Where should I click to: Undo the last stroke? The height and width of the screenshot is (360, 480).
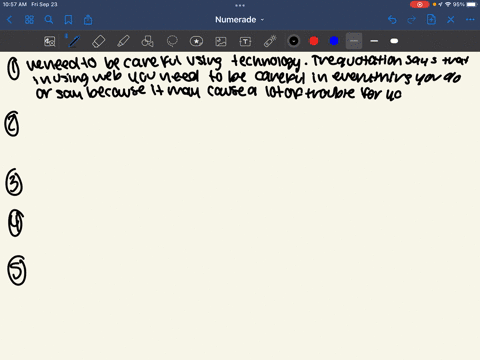[392, 20]
